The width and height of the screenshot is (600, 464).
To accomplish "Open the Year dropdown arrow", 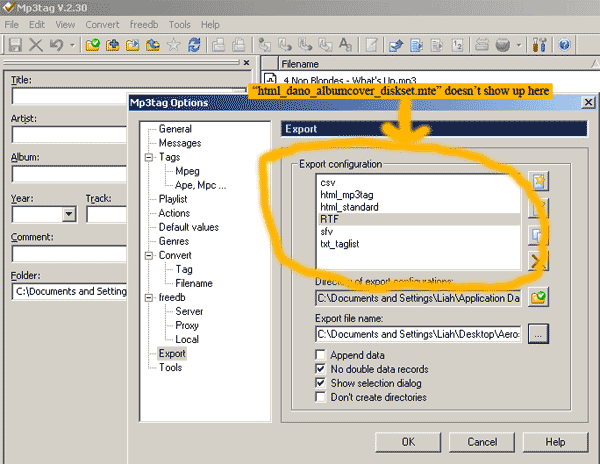I will click(69, 214).
